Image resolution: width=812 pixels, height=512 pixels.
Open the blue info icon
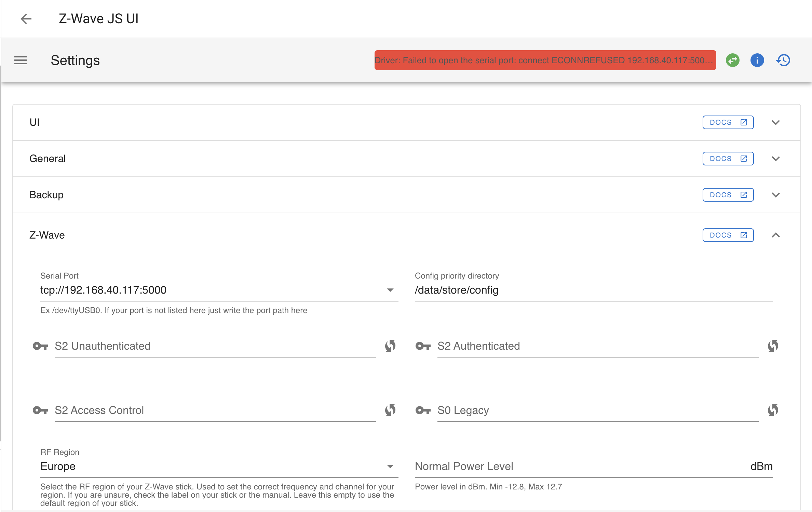pos(757,60)
